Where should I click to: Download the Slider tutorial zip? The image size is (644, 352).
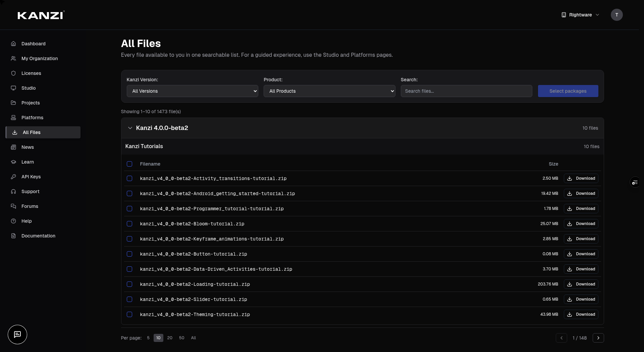coord(581,299)
